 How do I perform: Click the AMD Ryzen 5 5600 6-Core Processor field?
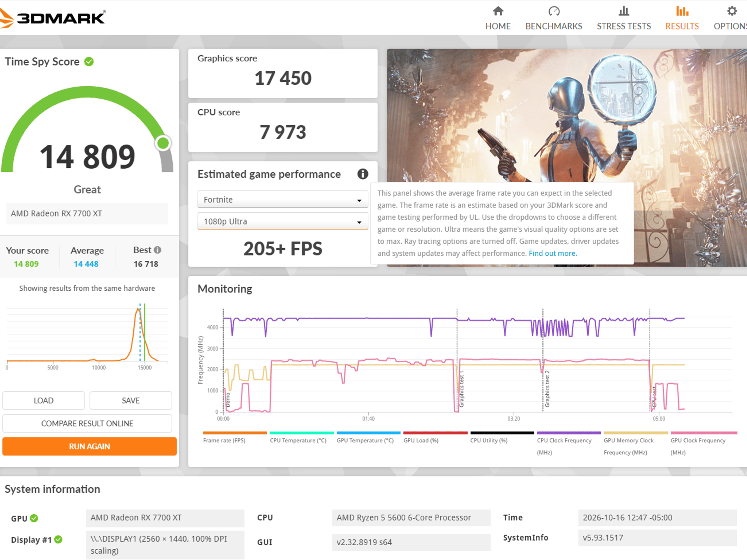click(x=411, y=518)
